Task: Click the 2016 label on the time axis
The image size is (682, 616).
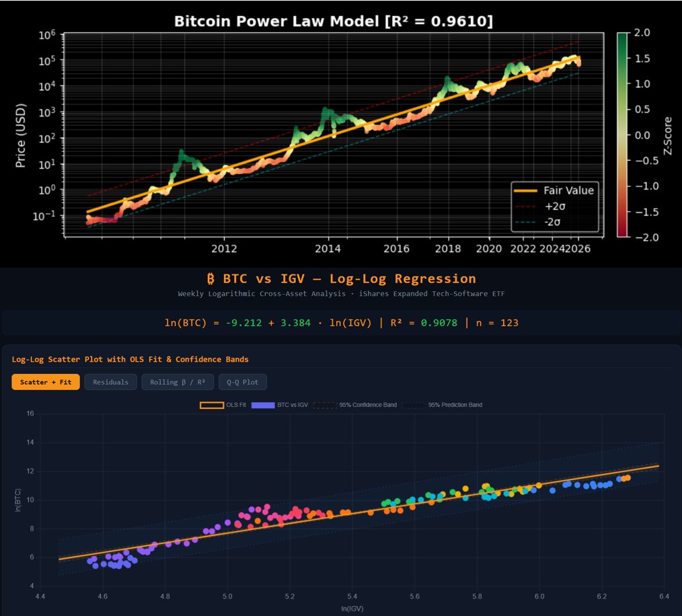Action: click(x=397, y=249)
